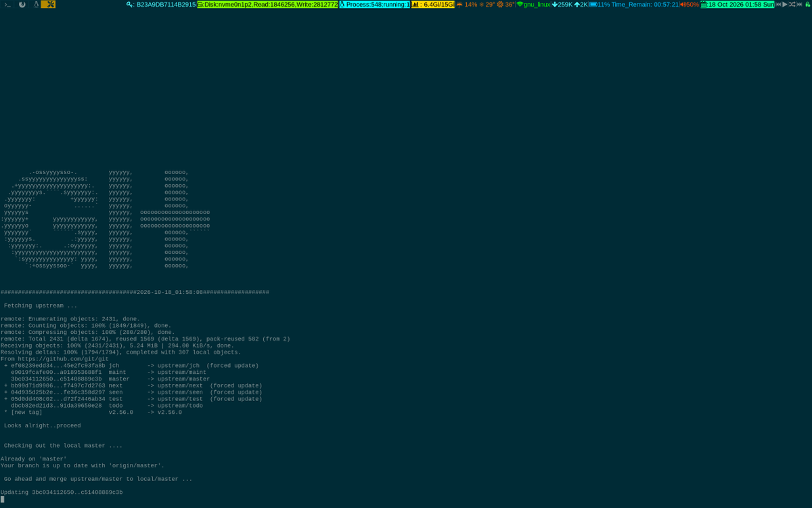Image resolution: width=812 pixels, height=508 pixels.
Task: Click the sun 29° temperature indicator
Action: point(487,4)
